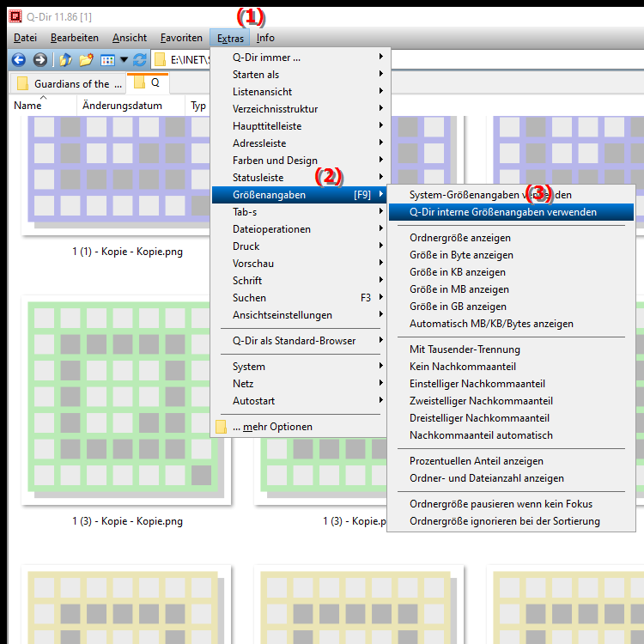Switch to Guardians of the ... tab
This screenshot has height=644, width=644.
(68, 84)
